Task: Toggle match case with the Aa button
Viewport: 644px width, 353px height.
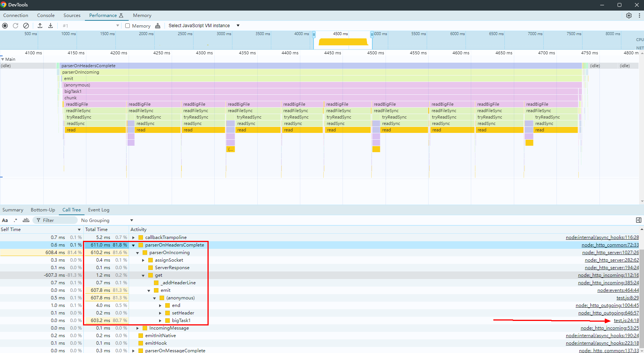Action: 5,220
